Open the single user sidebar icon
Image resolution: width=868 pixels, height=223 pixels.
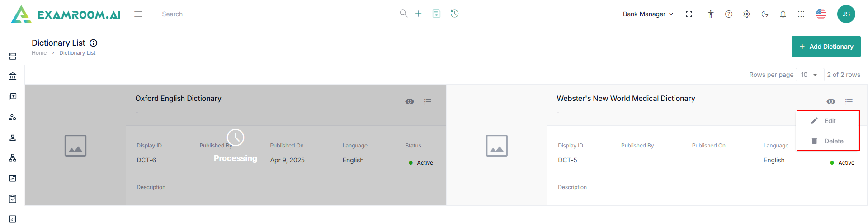pos(13,138)
